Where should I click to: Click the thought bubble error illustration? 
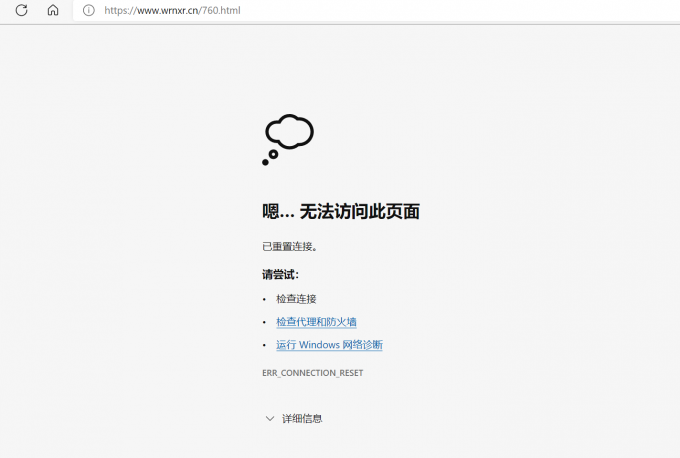pyautogui.click(x=288, y=139)
